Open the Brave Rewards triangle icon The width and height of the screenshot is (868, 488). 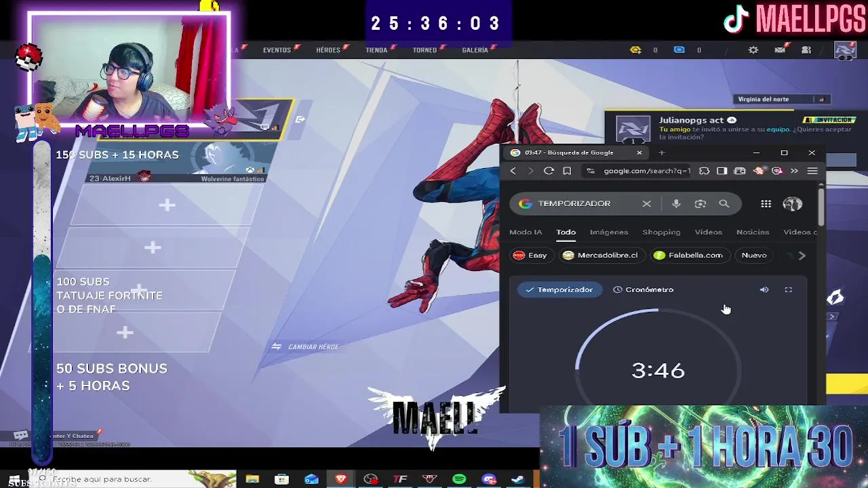pos(777,171)
